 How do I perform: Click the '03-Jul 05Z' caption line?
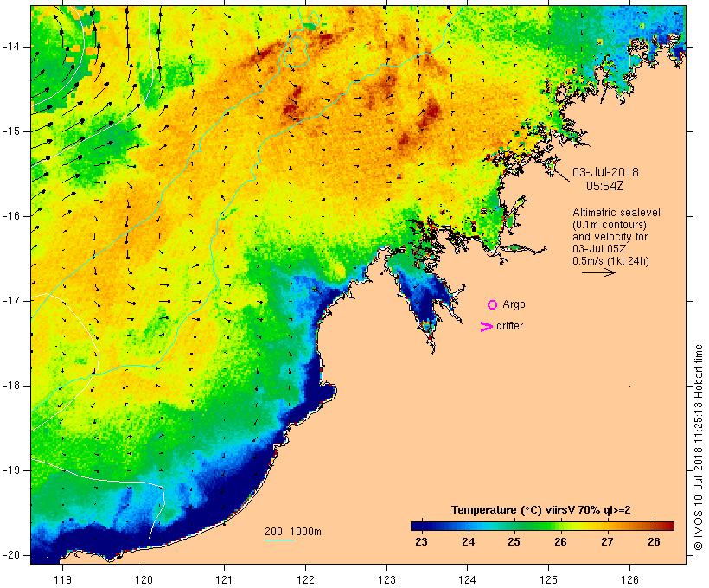pos(599,249)
